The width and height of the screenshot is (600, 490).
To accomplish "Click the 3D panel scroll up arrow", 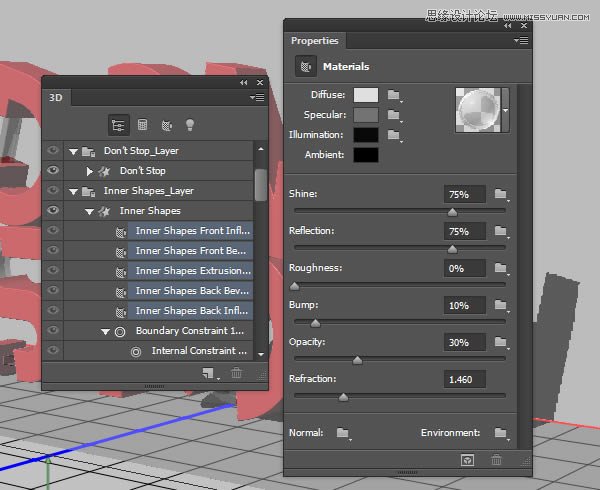I will pyautogui.click(x=261, y=149).
